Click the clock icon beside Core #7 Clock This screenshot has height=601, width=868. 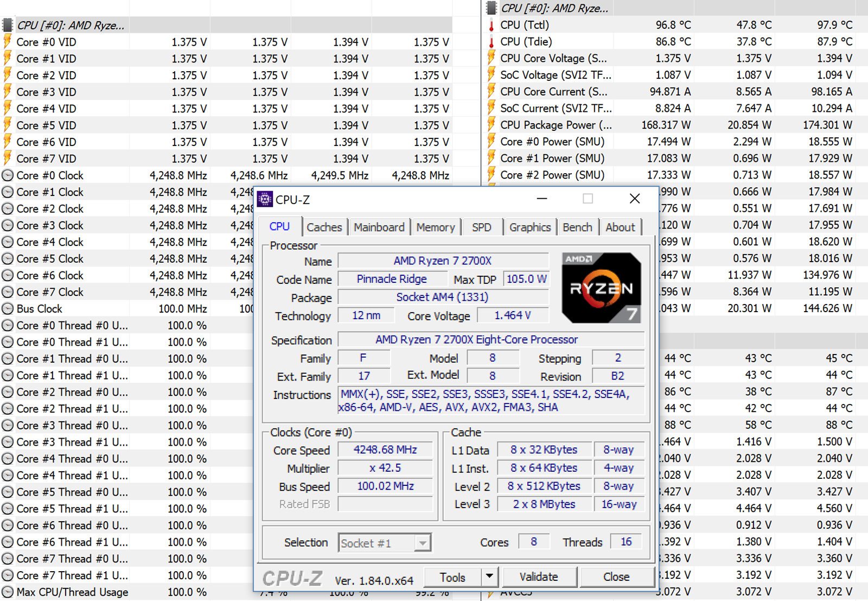tap(8, 292)
